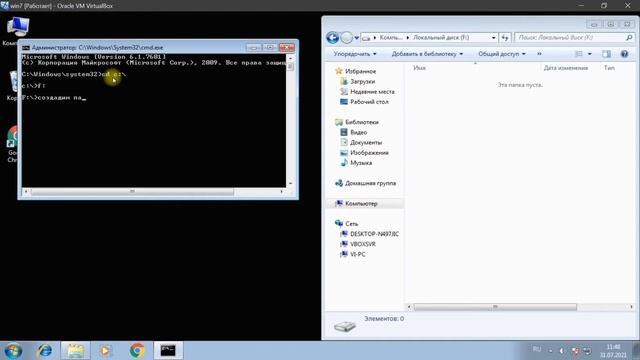Open Рабочий стол in sidebar
This screenshot has width=640, height=360.
[369, 102]
